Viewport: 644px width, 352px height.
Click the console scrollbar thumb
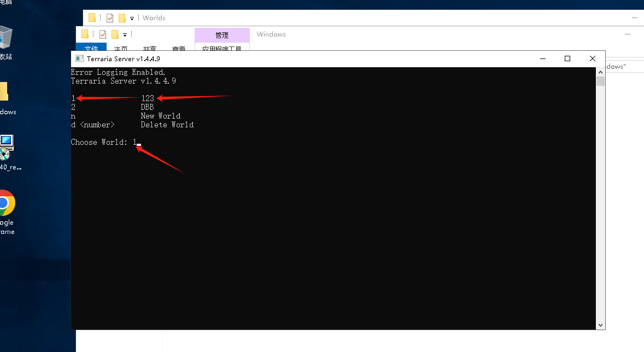(x=600, y=81)
